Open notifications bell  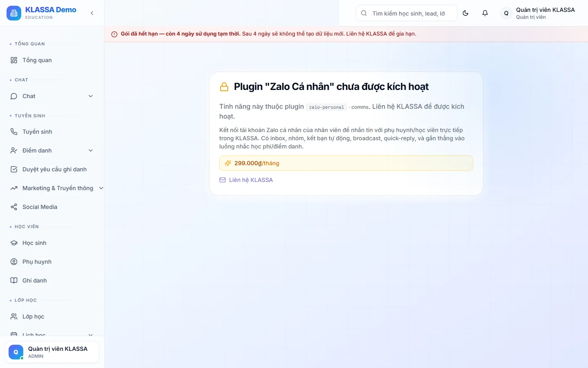coord(485,13)
